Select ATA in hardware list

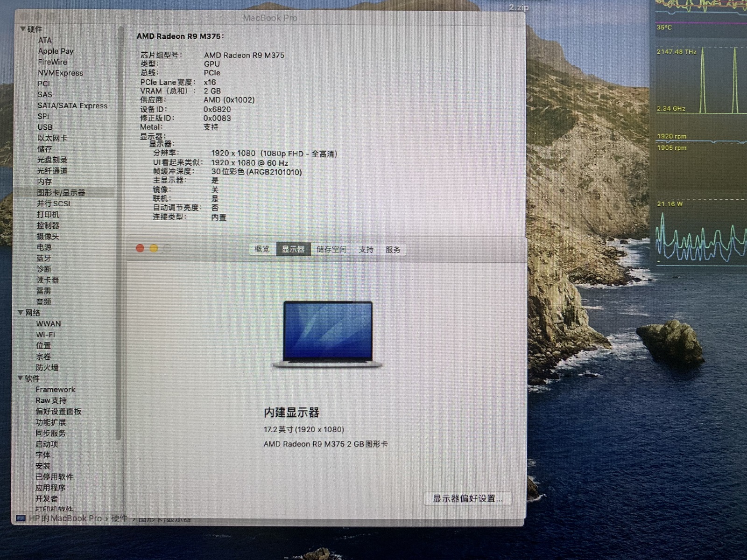coord(45,40)
